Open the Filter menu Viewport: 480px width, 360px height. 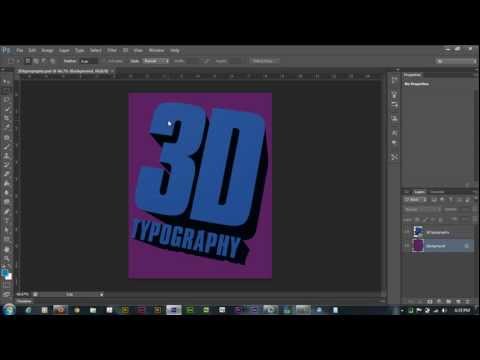(x=112, y=50)
